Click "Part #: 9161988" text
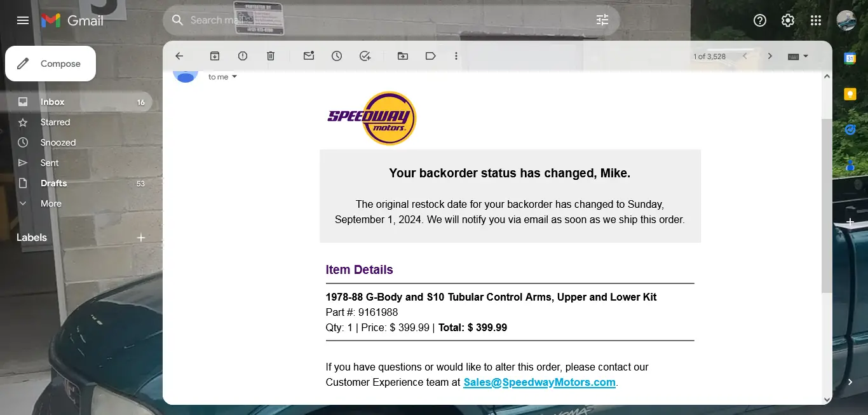Screen dimensions: 868x415 tap(362, 313)
